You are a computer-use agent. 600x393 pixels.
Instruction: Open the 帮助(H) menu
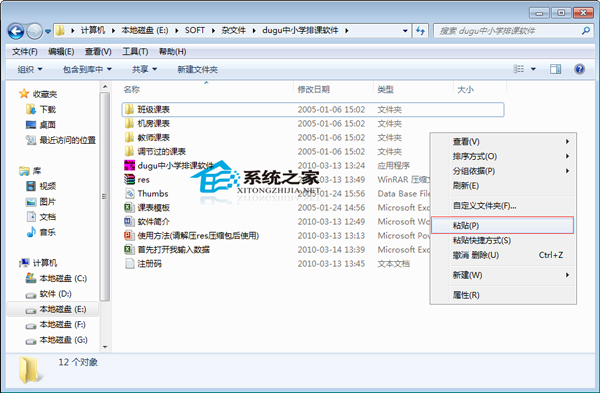(x=172, y=52)
